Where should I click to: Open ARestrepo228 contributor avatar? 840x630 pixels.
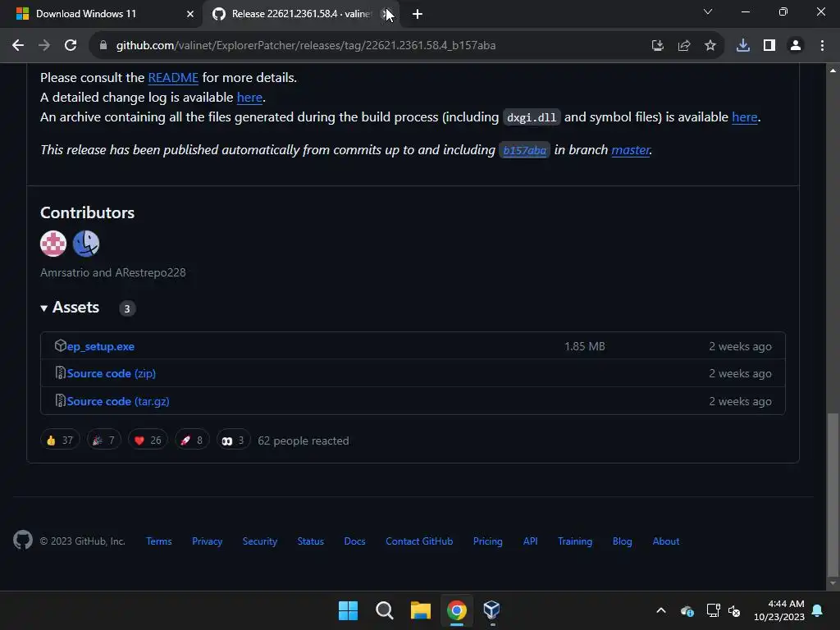pos(85,244)
